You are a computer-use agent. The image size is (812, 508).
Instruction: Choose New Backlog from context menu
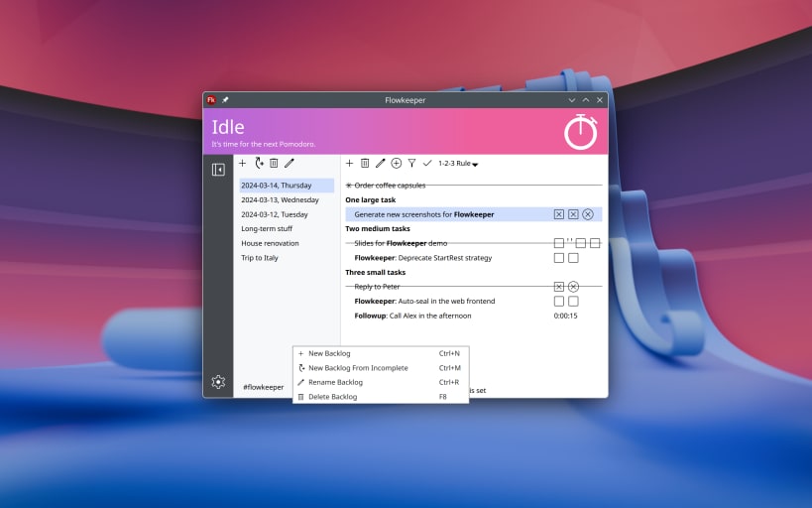coord(381,353)
